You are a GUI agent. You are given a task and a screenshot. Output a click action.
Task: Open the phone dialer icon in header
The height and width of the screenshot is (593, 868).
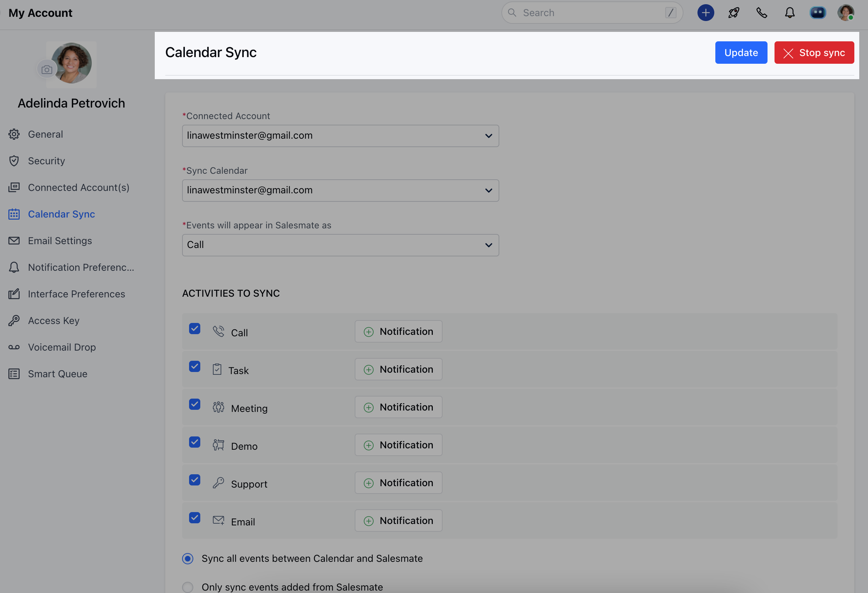762,13
